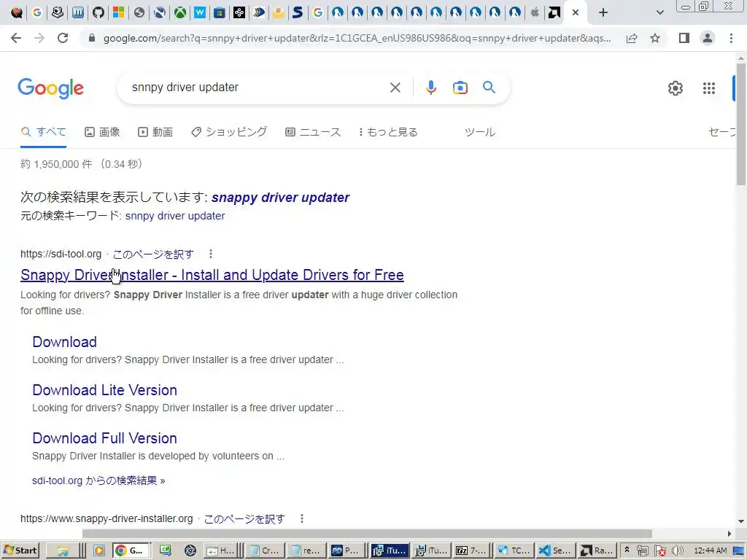Open sdi-tool.org result options menu
The image size is (747, 560).
coord(211,254)
